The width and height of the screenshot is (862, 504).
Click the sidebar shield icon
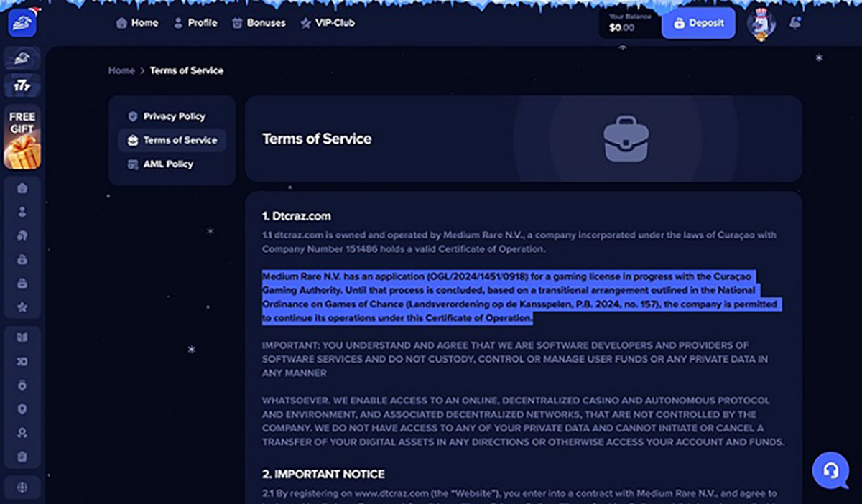click(22, 409)
